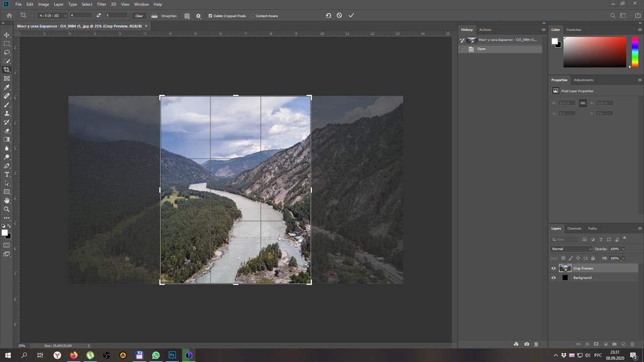644x362 pixels.
Task: Select the Lasso tool
Action: tap(7, 52)
